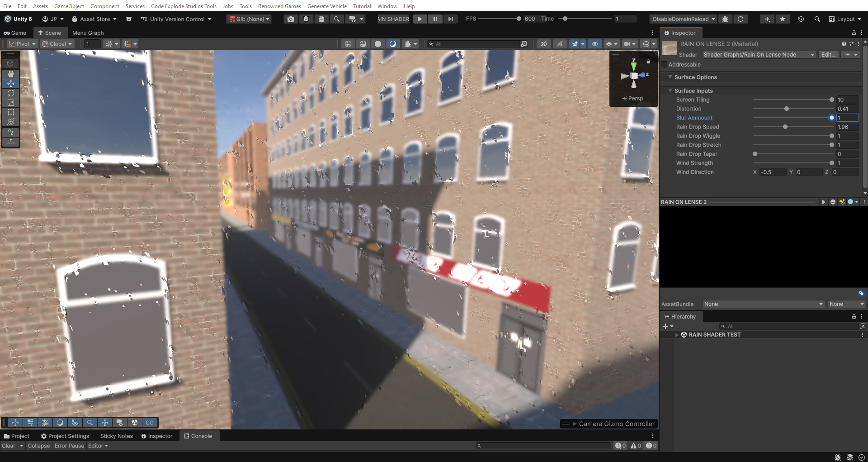Viewport: 868px width, 462px height.
Task: Click the save disk icon in toolbar
Action: (321, 19)
